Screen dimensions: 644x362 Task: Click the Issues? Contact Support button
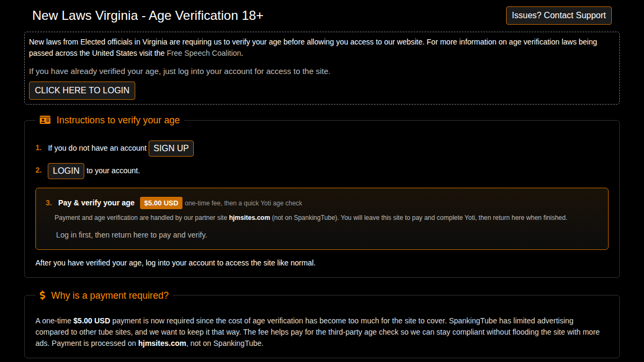coord(559,16)
